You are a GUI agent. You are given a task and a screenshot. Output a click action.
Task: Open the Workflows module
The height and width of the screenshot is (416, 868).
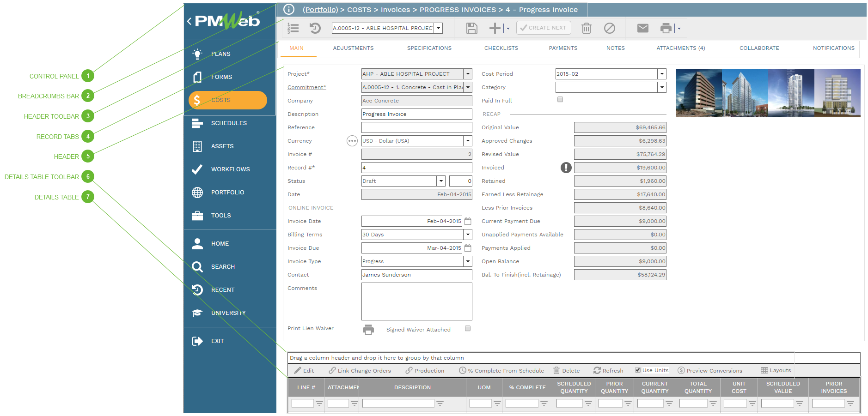pos(230,169)
